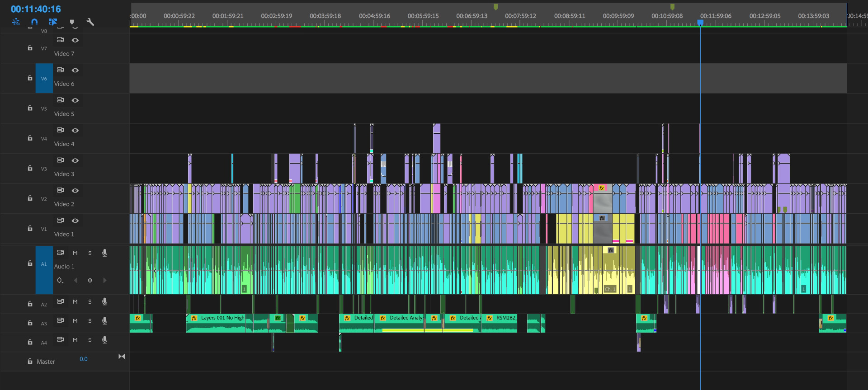This screenshot has height=390, width=868.
Task: Hide Video 6 track output
Action: pyautogui.click(x=75, y=70)
